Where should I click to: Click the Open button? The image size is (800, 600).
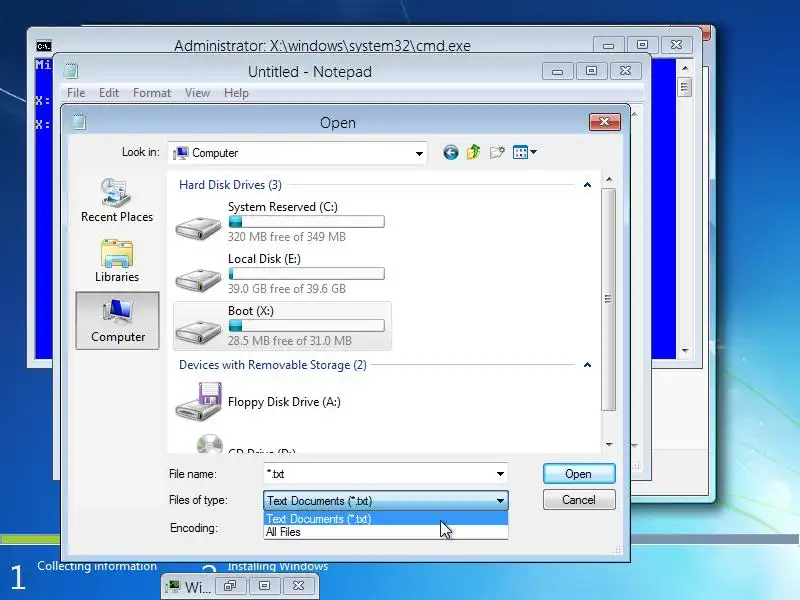point(579,473)
